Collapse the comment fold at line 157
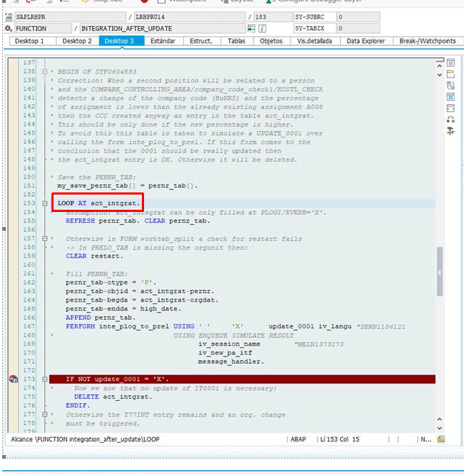 [x=45, y=239]
